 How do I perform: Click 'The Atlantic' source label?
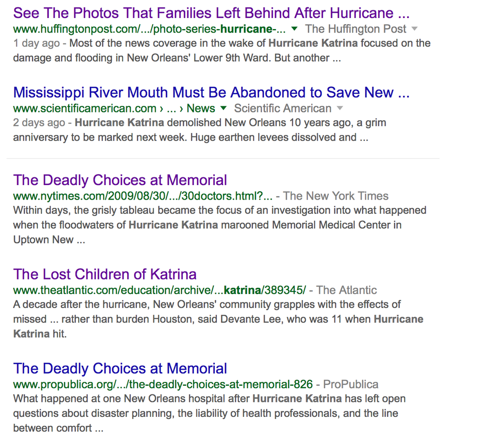coord(346,290)
